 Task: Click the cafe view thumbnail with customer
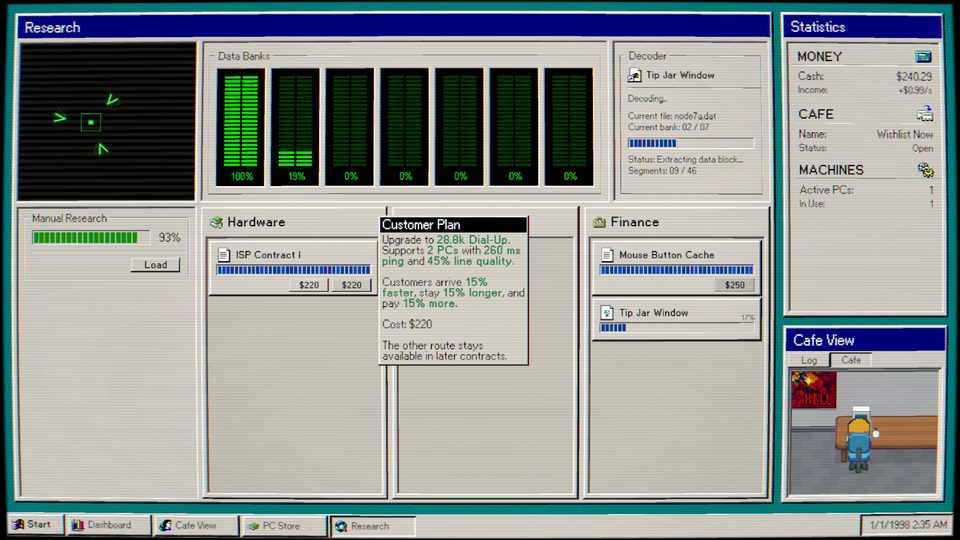864,431
